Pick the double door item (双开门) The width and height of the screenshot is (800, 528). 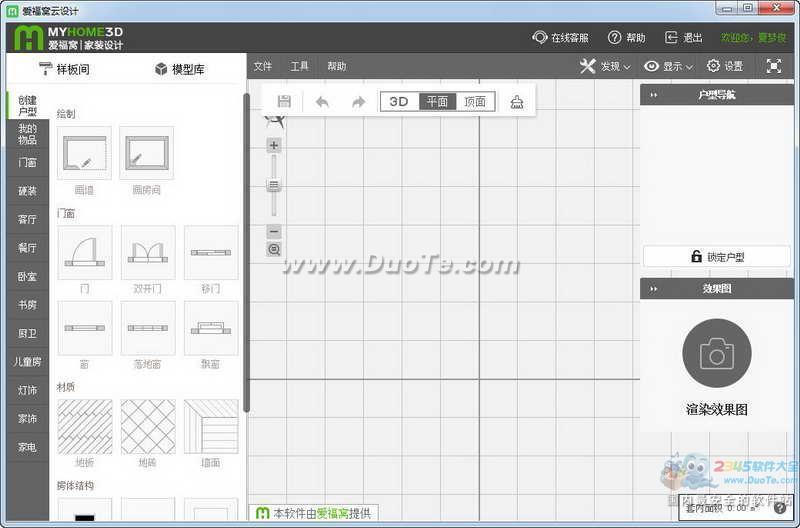(148, 253)
